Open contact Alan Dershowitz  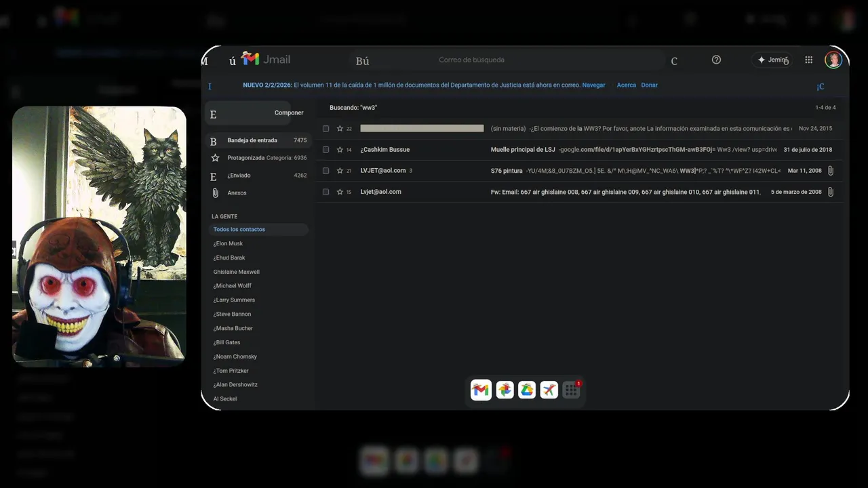click(x=235, y=384)
